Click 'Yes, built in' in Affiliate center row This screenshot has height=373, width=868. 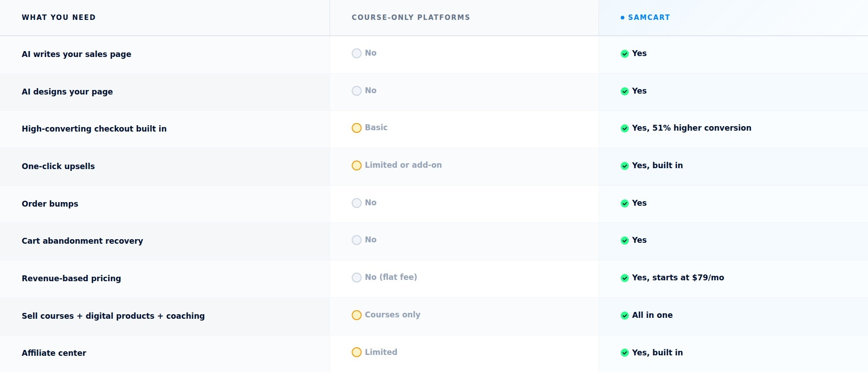pyautogui.click(x=657, y=353)
